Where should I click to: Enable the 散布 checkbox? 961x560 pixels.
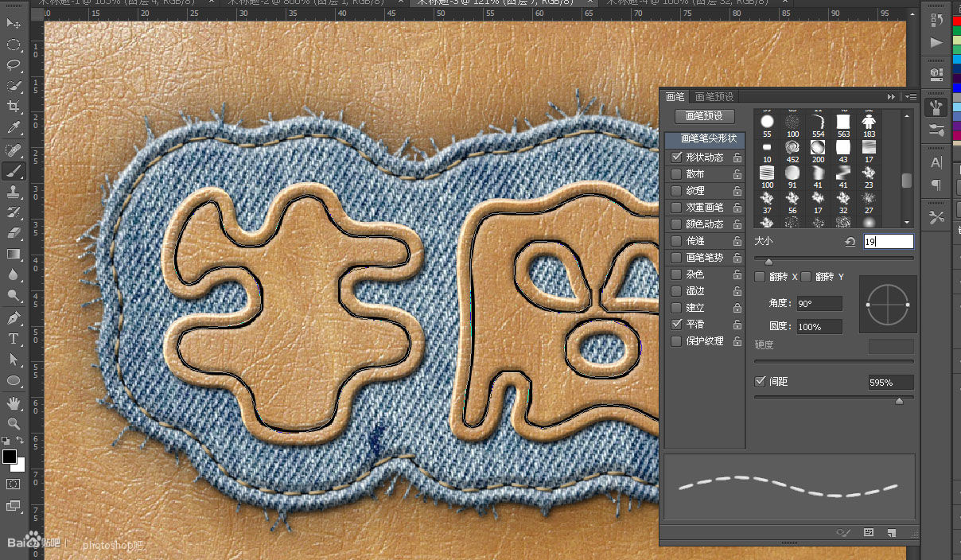pyautogui.click(x=676, y=174)
